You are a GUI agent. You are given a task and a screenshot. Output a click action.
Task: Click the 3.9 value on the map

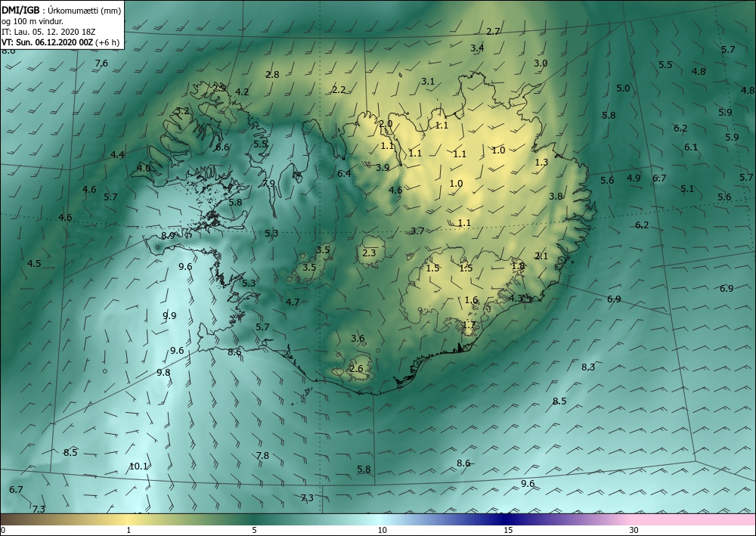pos(383,168)
